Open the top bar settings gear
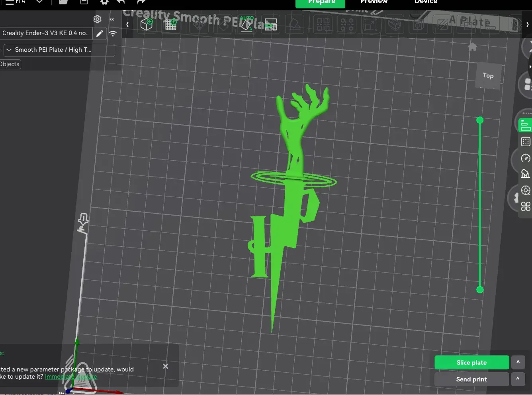Screen dimensions: 532x395 click(x=104, y=2)
